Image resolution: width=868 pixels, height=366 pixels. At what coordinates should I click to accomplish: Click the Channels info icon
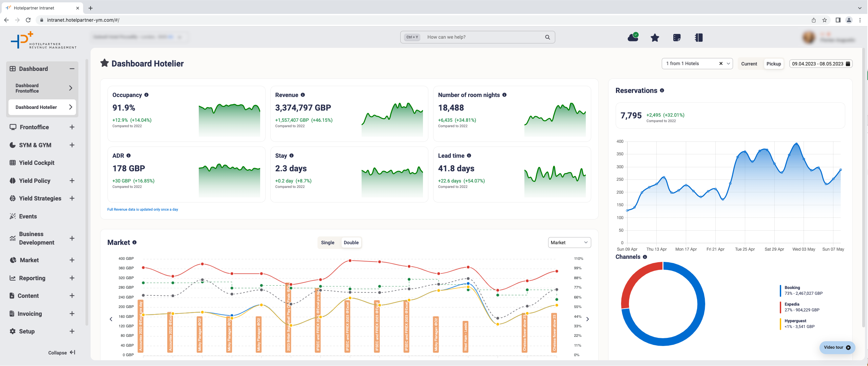tap(645, 257)
